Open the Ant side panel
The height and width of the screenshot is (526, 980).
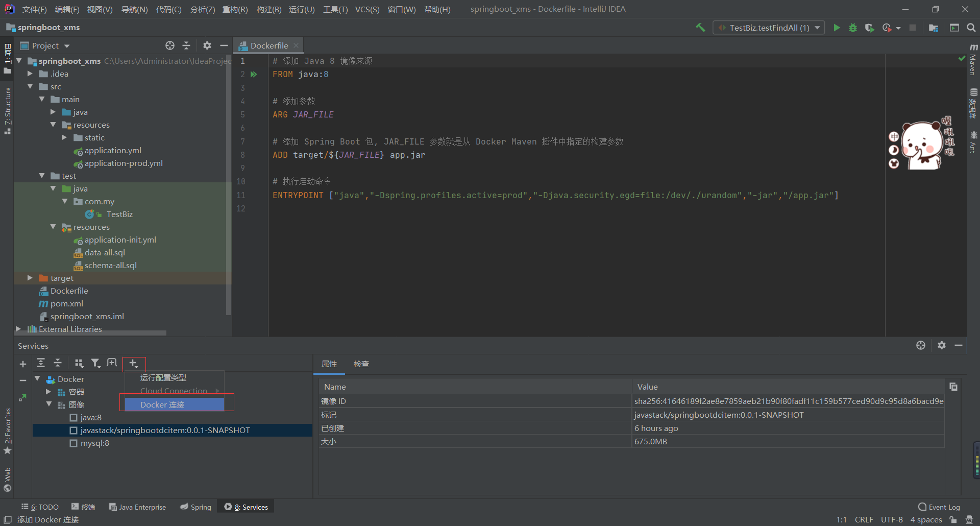[x=973, y=142]
